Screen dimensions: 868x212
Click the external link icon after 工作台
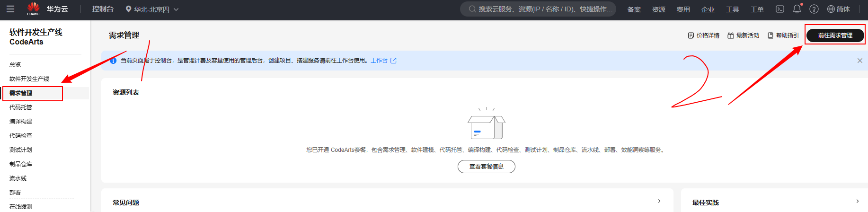pyautogui.click(x=393, y=61)
